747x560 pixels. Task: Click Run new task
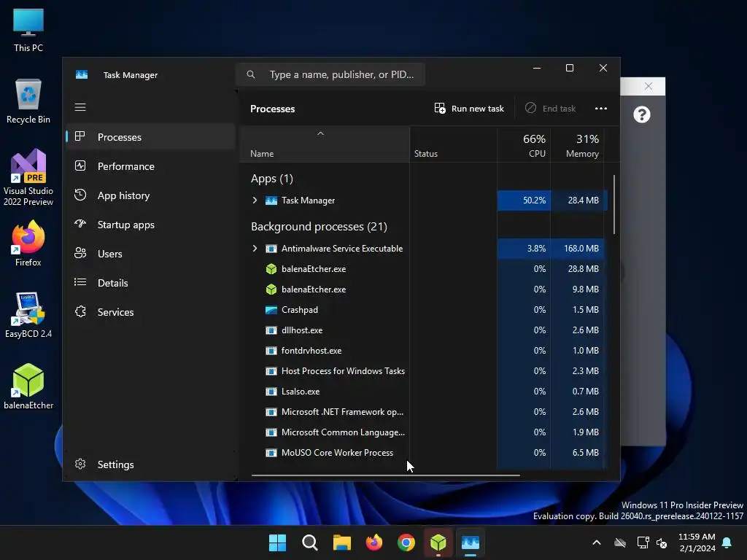pyautogui.click(x=469, y=109)
